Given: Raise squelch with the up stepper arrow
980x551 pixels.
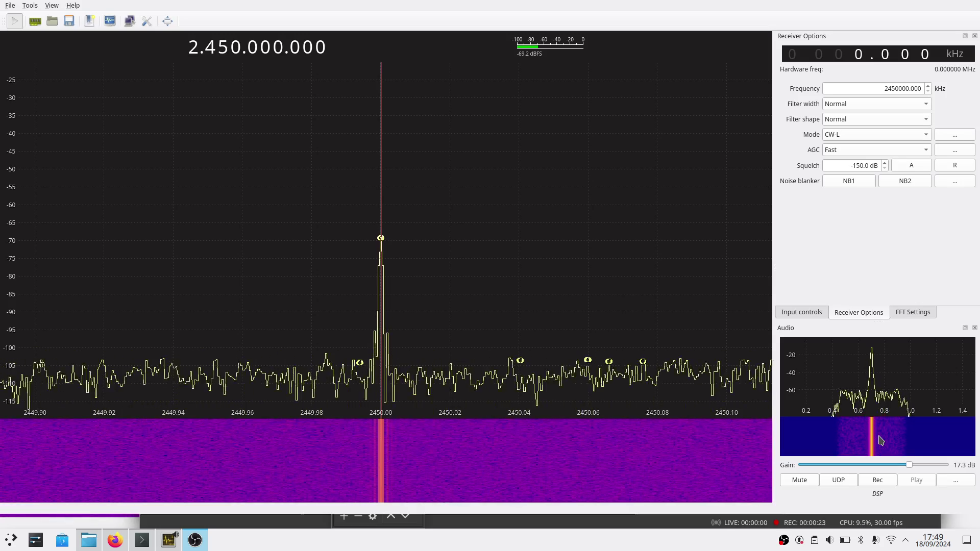Looking at the screenshot, I should pyautogui.click(x=885, y=163).
